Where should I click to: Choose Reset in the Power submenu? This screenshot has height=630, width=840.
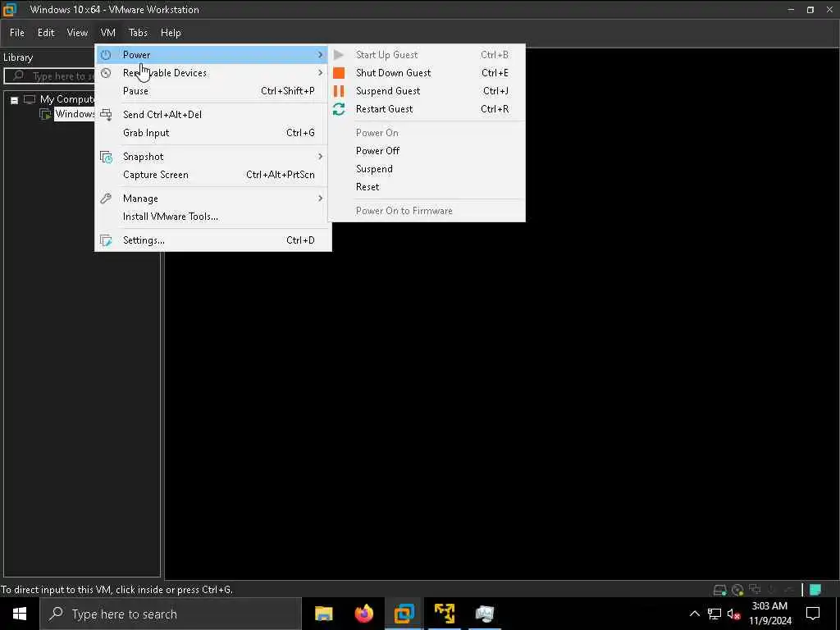[x=427, y=187]
